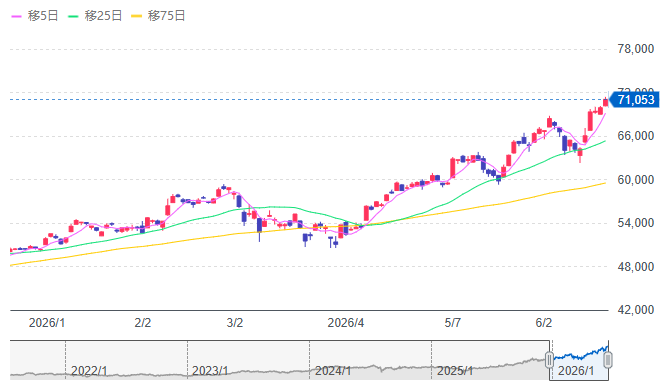
Task: Jump to 2022/1 in the navigator
Action: [x=89, y=371]
